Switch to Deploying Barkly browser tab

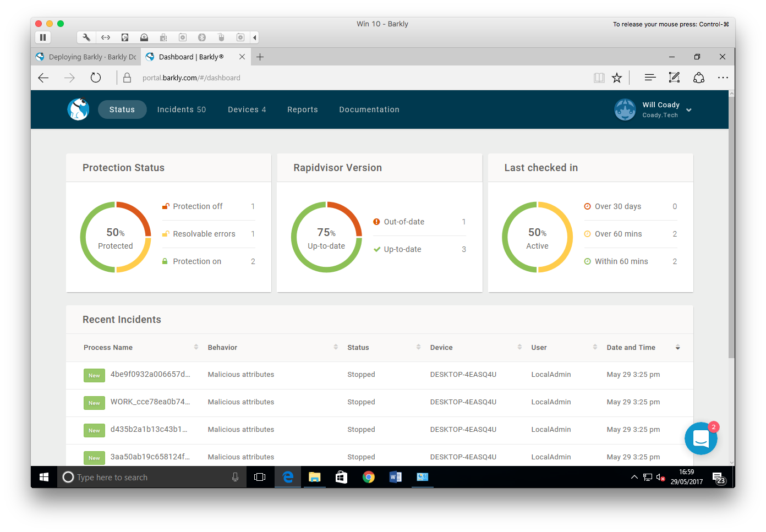click(x=87, y=57)
